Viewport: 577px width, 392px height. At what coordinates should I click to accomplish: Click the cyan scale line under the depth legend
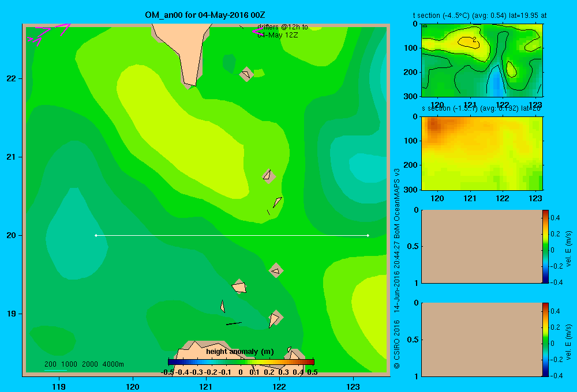(x=55, y=370)
